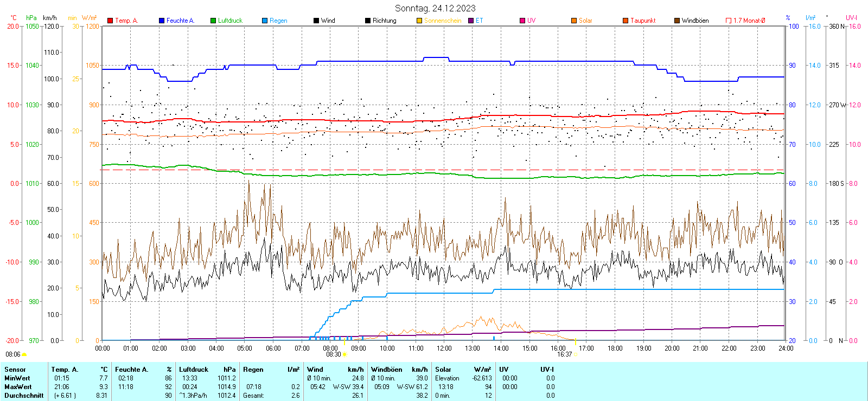Click the red Temp. A. legend square
This screenshot has width=868, height=401.
(110, 21)
